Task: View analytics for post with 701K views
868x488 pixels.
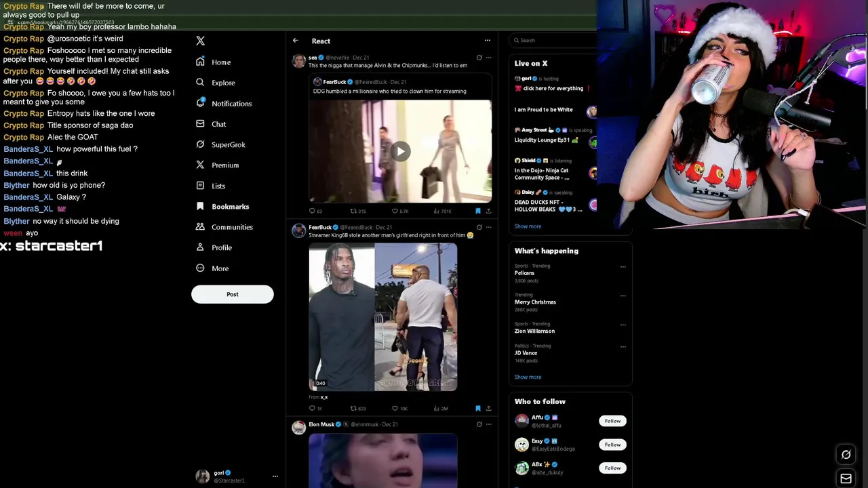Action: point(442,211)
